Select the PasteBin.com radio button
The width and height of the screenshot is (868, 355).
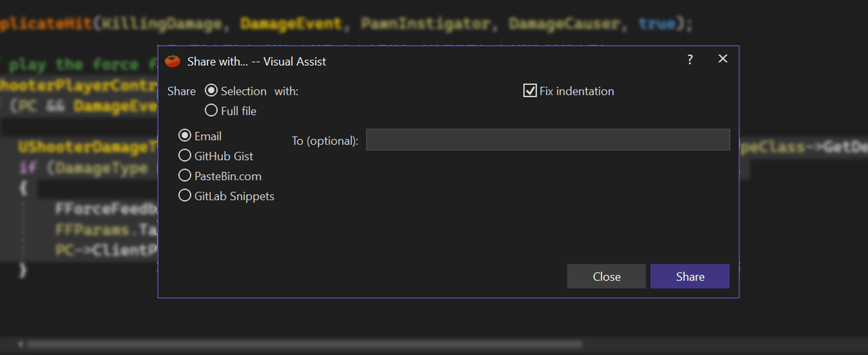point(185,176)
